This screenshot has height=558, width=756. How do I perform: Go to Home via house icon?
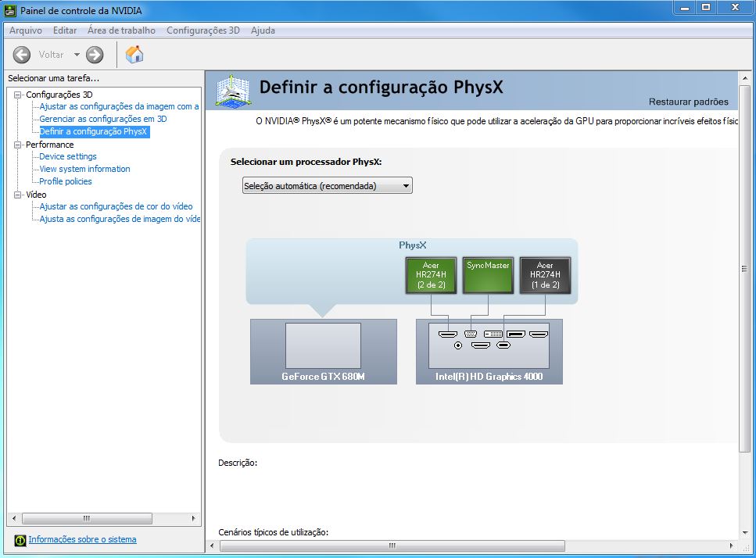click(134, 55)
